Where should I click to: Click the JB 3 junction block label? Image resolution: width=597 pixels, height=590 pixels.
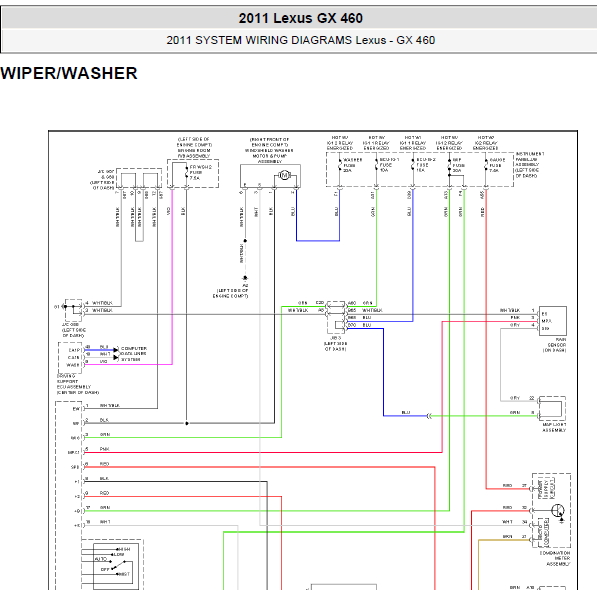335,343
